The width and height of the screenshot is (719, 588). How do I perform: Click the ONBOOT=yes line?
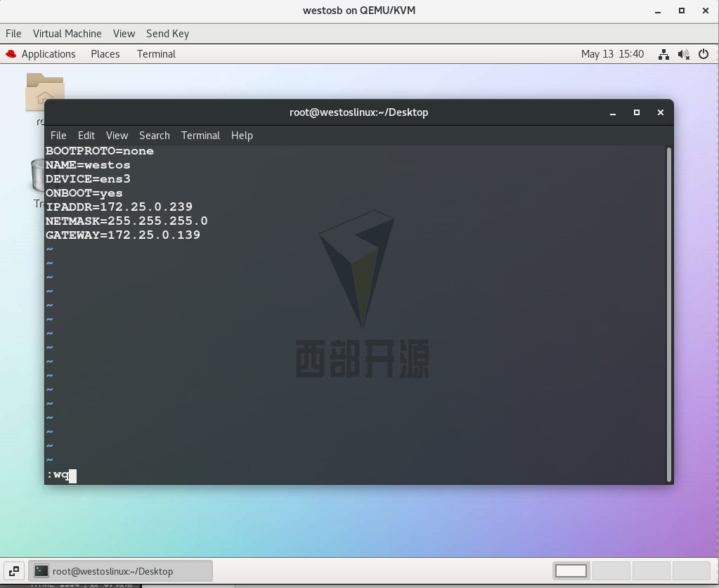point(84,193)
